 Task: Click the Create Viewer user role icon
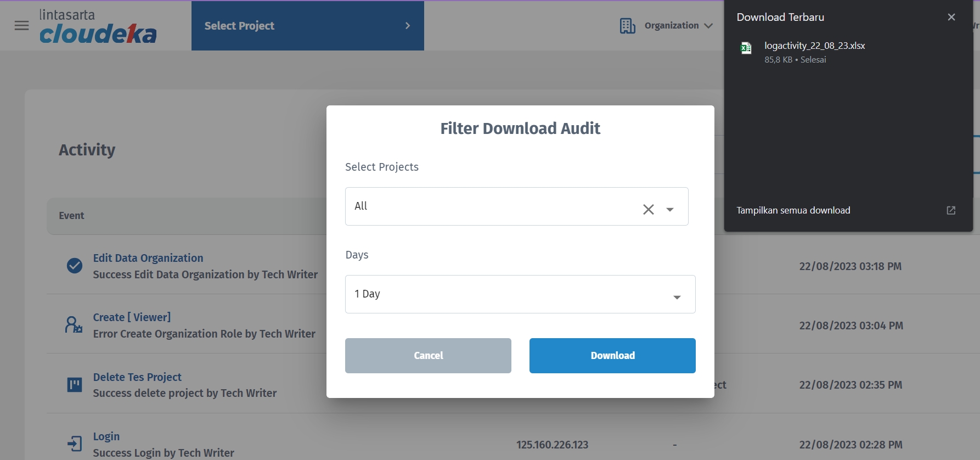point(74,325)
